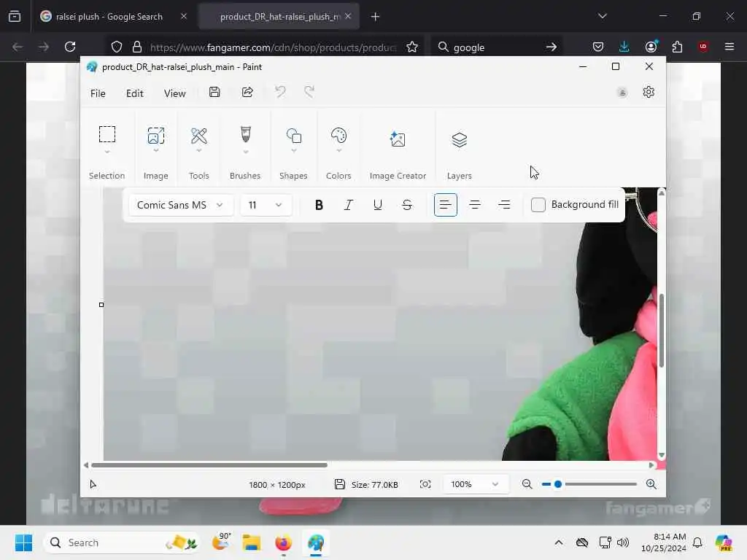Click the uBlock Origin extension icon
Screen dimensions: 747x560
point(703,47)
